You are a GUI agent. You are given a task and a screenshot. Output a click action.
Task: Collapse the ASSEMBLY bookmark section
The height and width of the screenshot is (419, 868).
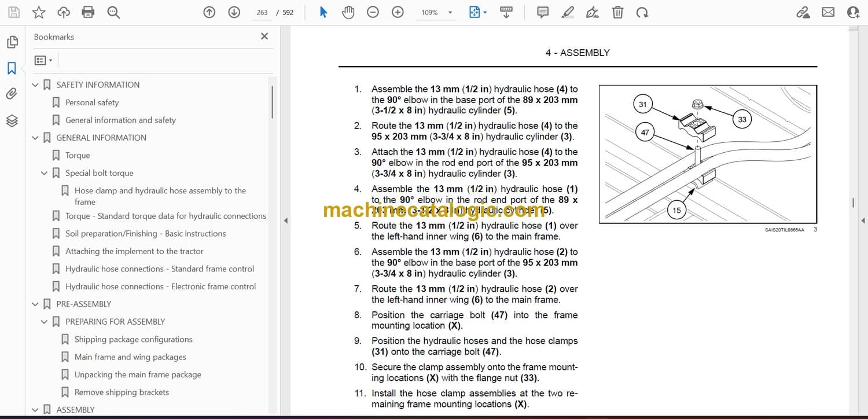click(35, 410)
